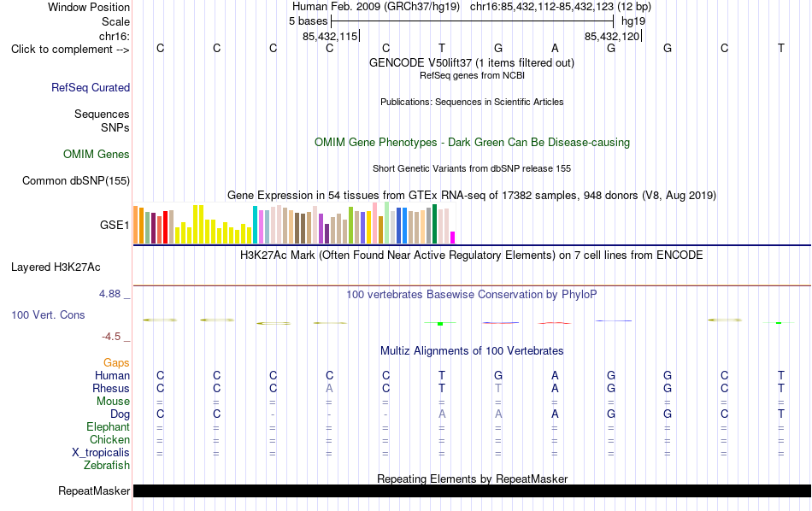The image size is (812, 511).
Task: Click the Human species row label
Action: [112, 375]
